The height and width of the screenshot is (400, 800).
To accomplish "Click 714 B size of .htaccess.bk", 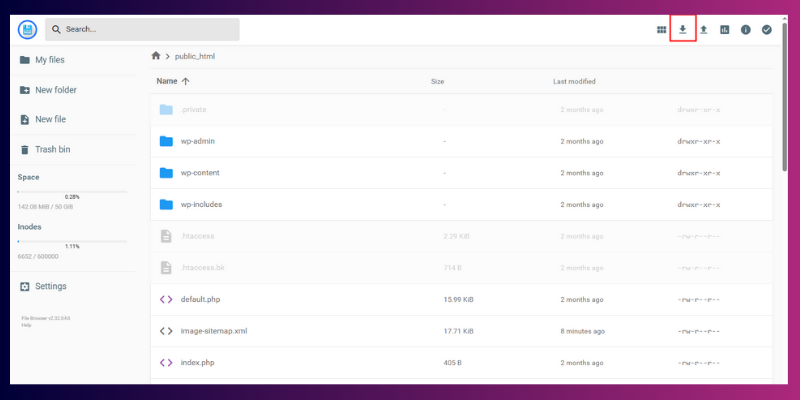I will pos(453,268).
